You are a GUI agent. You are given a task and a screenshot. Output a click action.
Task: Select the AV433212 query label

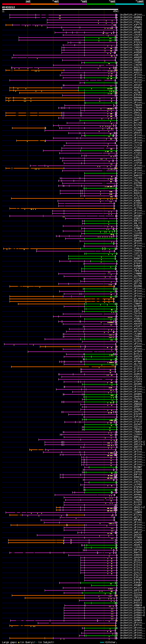click(8, 7)
